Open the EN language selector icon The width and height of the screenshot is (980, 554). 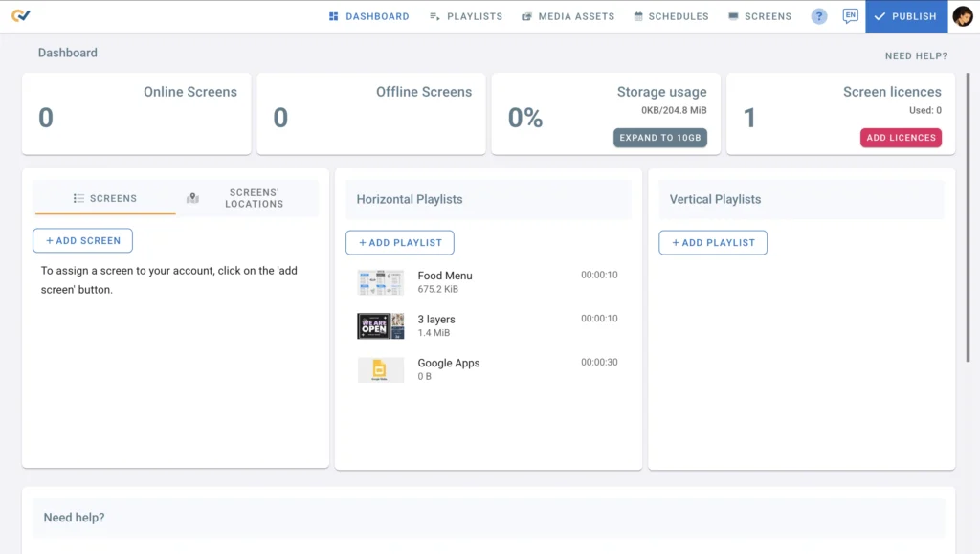click(x=850, y=15)
